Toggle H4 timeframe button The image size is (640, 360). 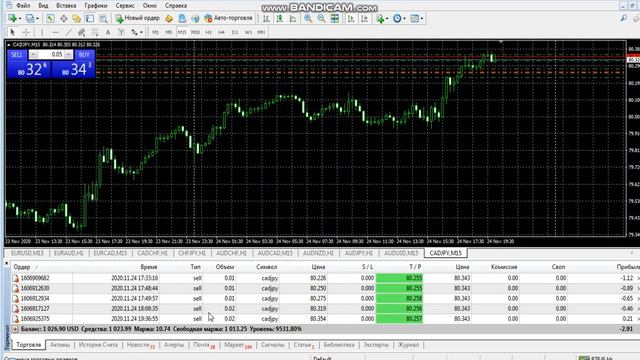(x=222, y=32)
